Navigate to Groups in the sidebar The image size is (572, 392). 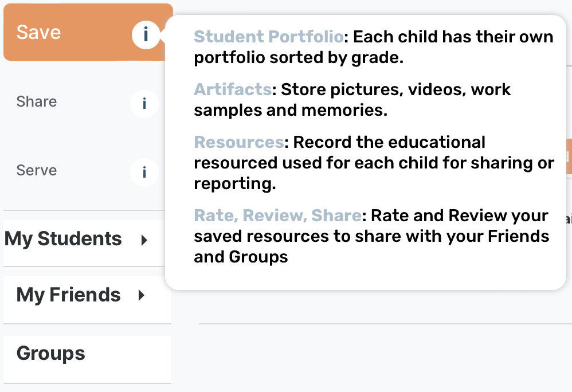[x=51, y=353]
